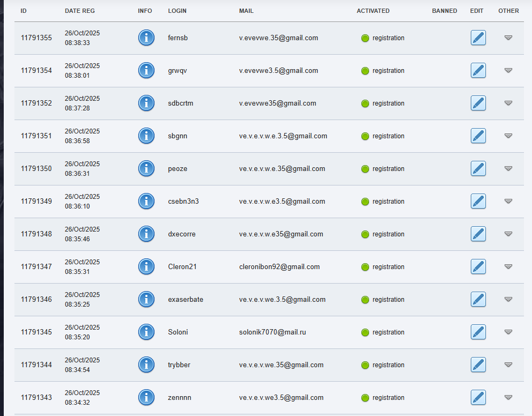532x416 pixels.
Task: Click the MAIL column header
Action: [246, 11]
